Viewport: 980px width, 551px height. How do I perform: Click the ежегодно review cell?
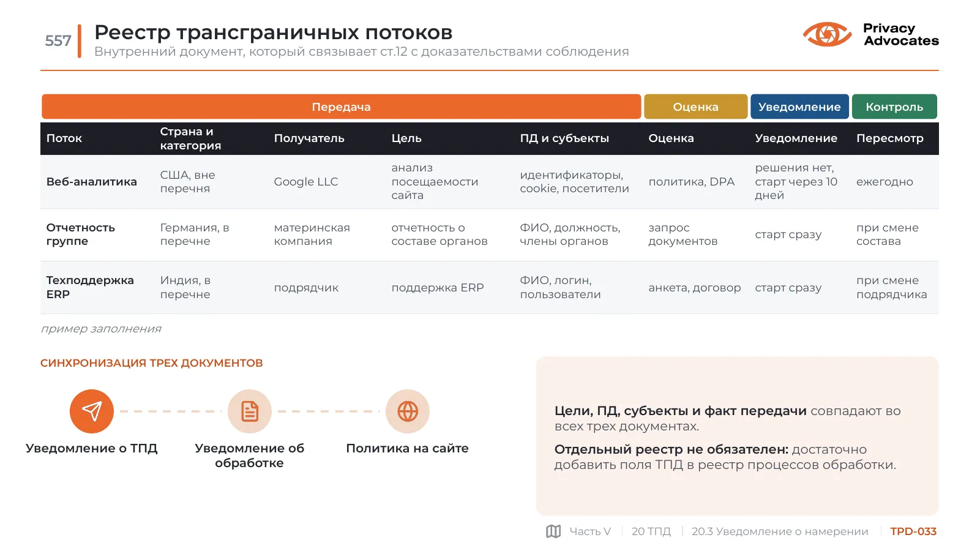(x=885, y=182)
